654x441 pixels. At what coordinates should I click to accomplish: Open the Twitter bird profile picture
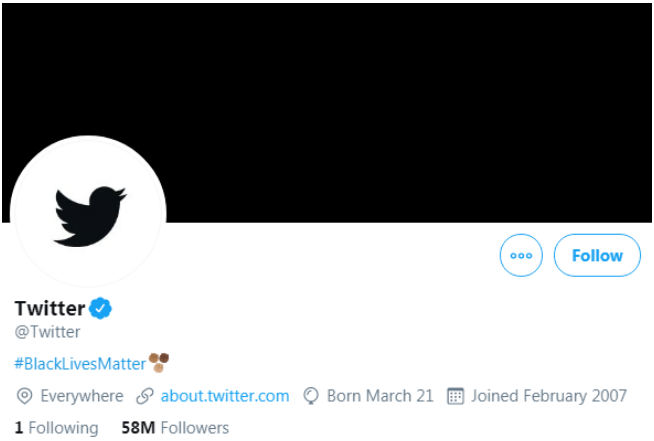[x=88, y=211]
